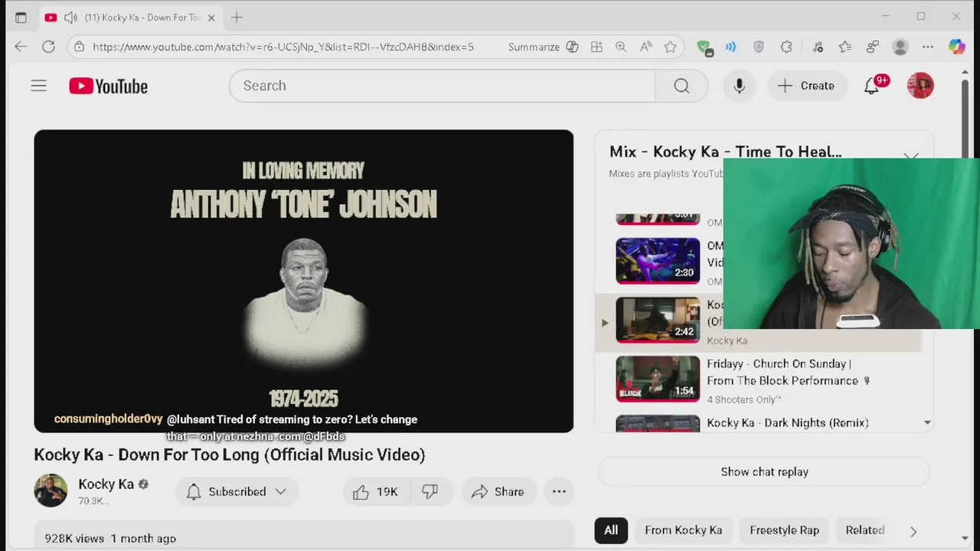
Task: Open the Extensions puzzle piece menu
Action: click(x=786, y=47)
